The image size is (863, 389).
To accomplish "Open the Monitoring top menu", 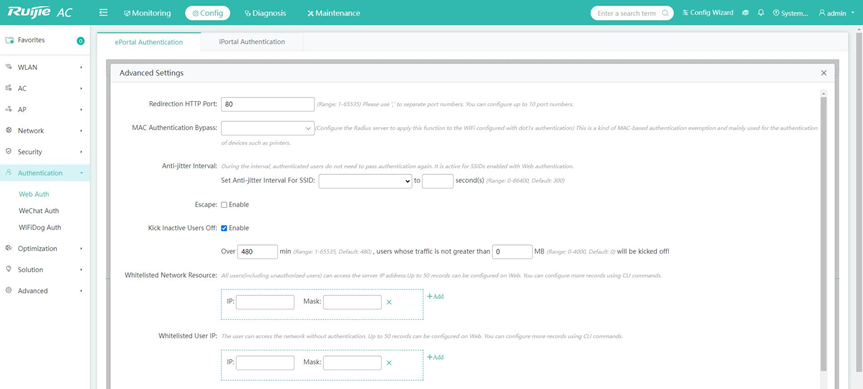I will (148, 13).
